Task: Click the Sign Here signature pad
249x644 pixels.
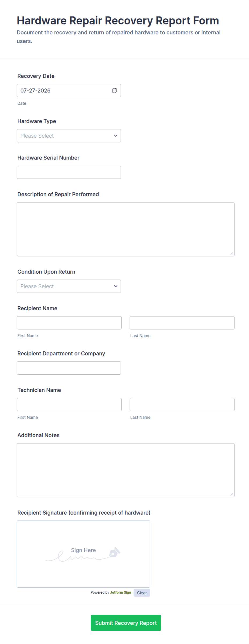Action: pyautogui.click(x=84, y=554)
